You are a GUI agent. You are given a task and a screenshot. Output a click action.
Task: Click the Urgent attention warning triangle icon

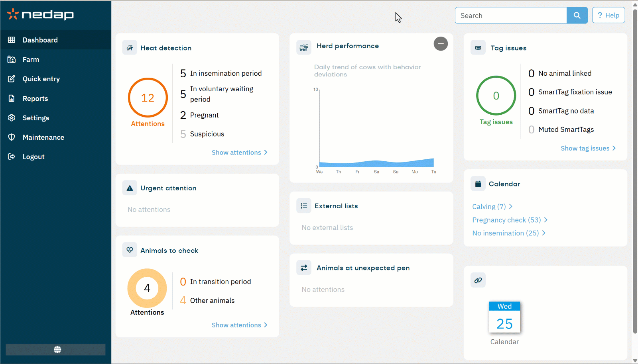click(x=130, y=188)
